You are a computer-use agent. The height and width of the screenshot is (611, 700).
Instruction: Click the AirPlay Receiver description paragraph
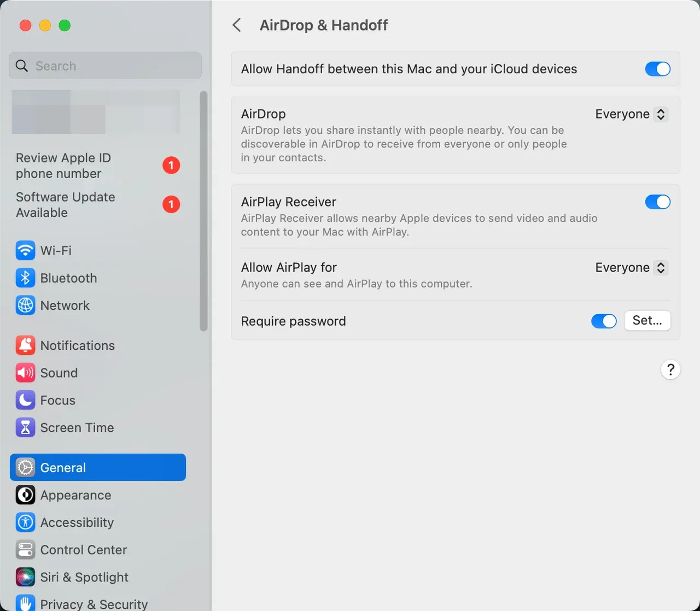coord(419,225)
